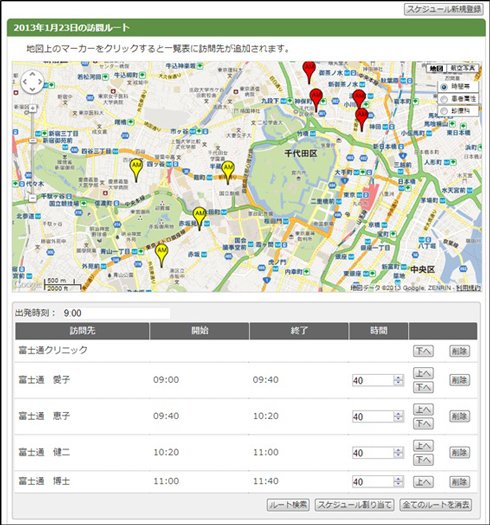Pan the map down with the arrow control
490x525 pixels.
(32, 89)
